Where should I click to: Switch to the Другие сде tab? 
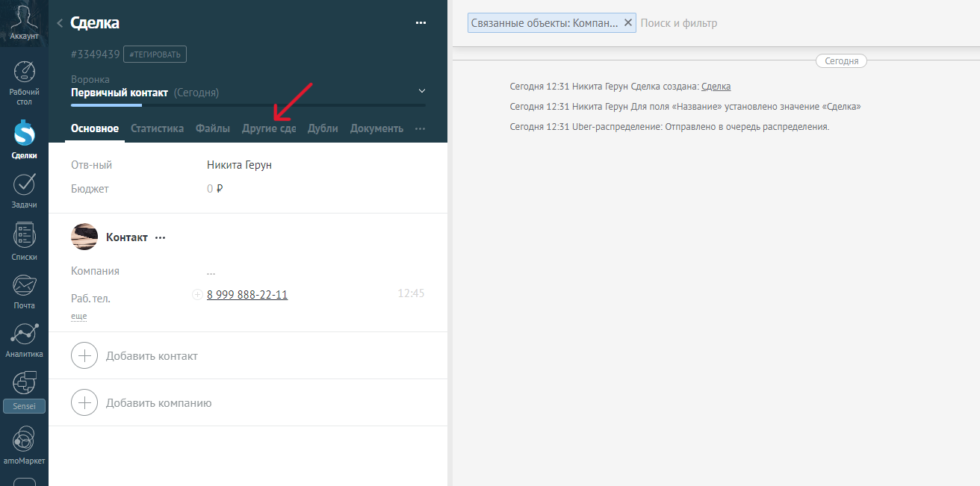tap(269, 128)
